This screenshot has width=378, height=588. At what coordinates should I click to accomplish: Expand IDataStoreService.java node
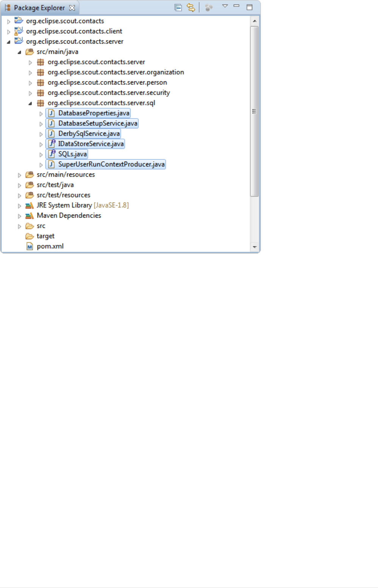(41, 144)
